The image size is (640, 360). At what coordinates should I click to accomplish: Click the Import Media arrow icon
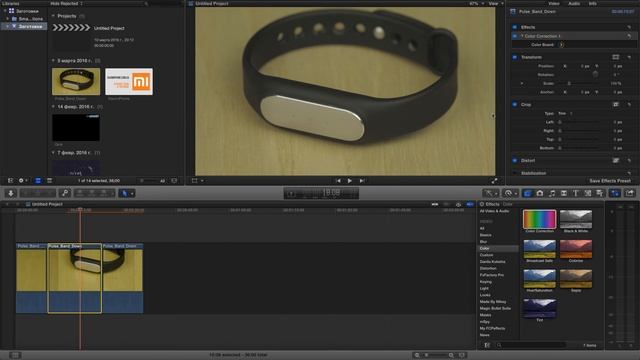click(x=11, y=193)
